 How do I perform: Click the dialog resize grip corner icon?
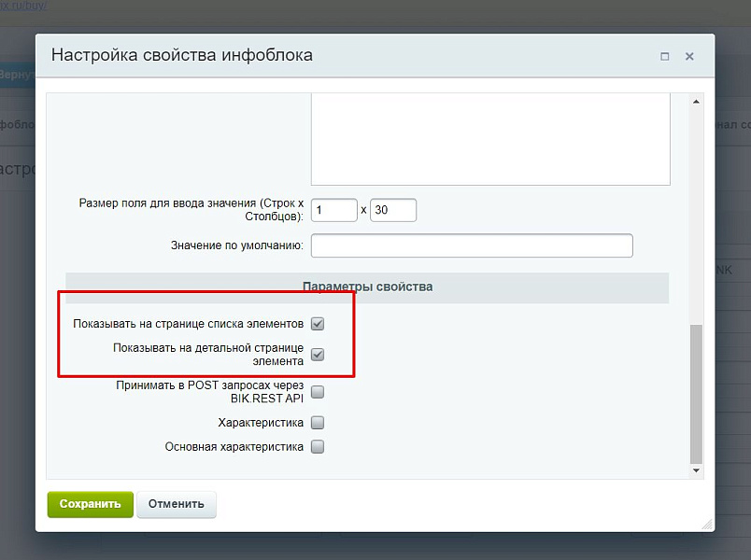pyautogui.click(x=707, y=525)
